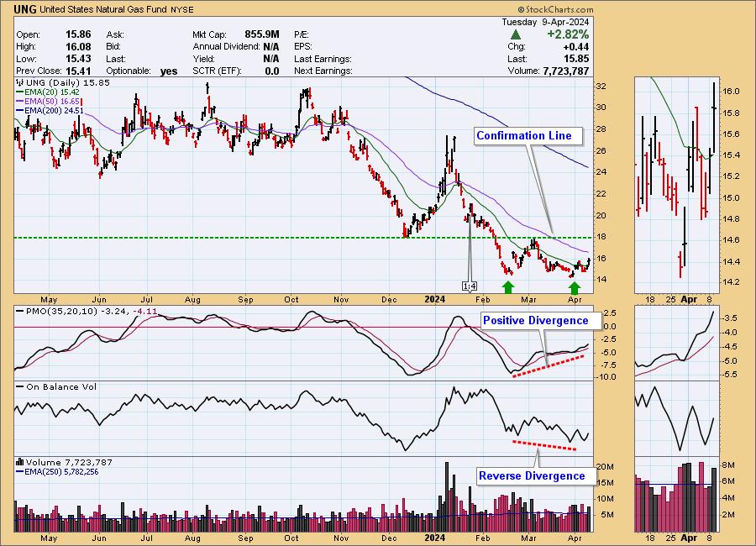This screenshot has width=756, height=546.
Task: Click the Open value 15.86
Action: [x=78, y=34]
